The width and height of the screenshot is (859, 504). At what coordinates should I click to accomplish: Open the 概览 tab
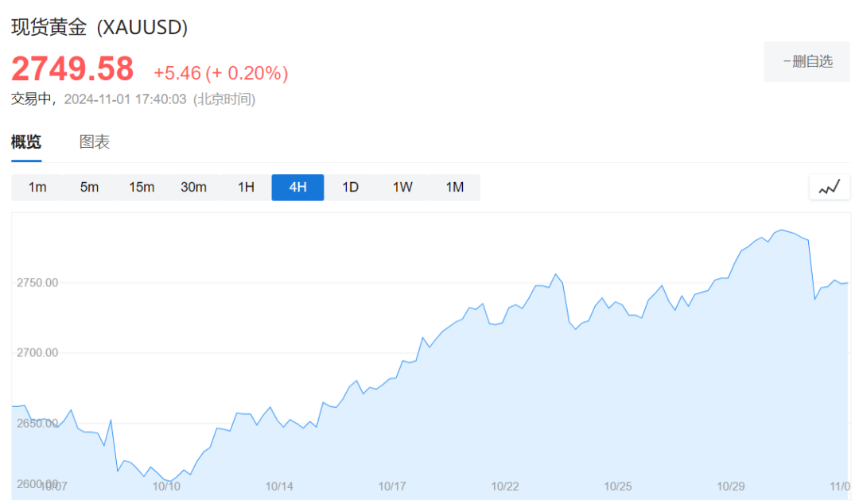26,142
